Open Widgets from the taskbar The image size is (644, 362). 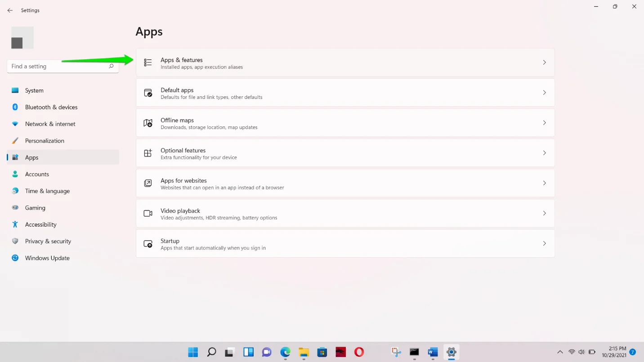pyautogui.click(x=249, y=352)
